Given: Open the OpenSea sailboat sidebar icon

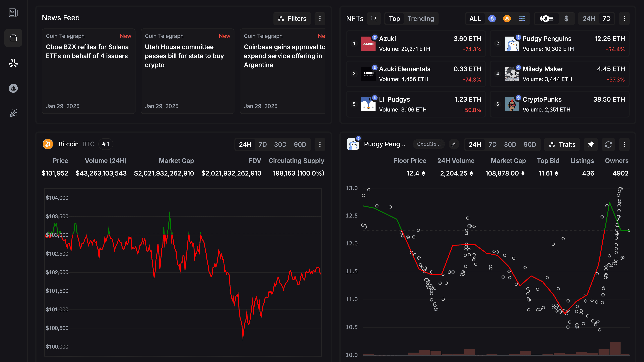Looking at the screenshot, I should click(13, 88).
